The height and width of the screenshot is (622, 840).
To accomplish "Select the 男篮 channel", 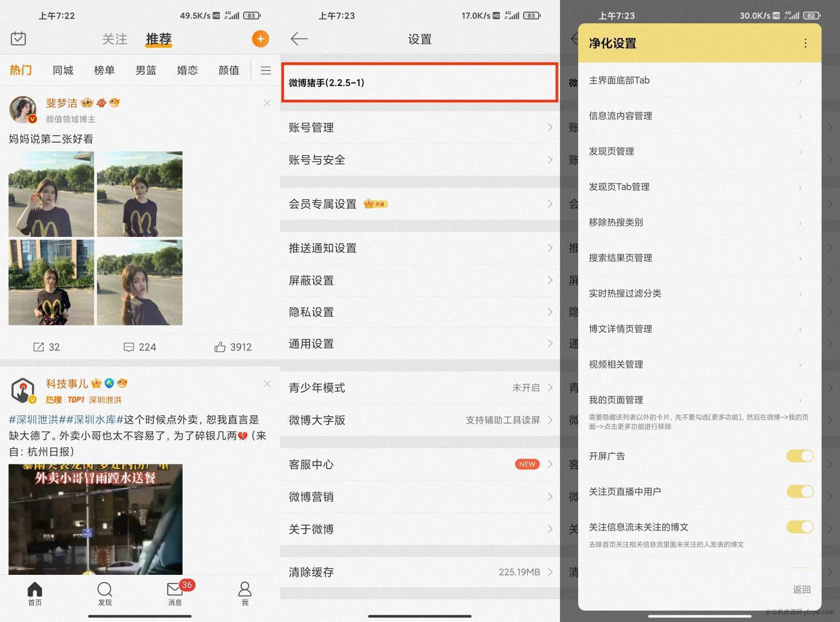I will pyautogui.click(x=146, y=70).
